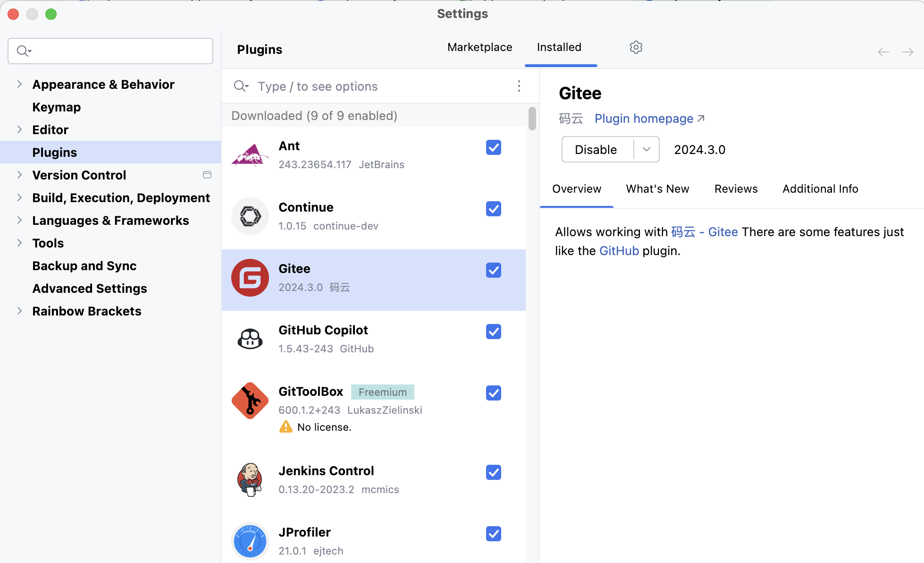
Task: Click the Disable plugin button
Action: coord(596,149)
